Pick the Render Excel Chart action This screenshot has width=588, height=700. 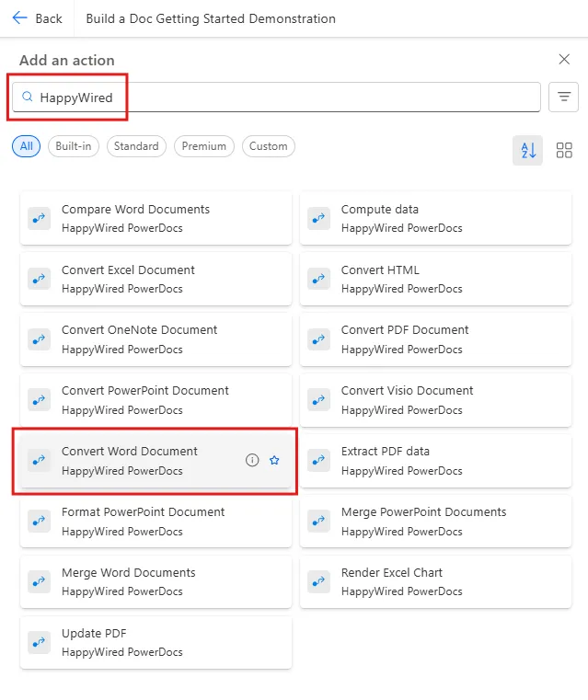[435, 581]
